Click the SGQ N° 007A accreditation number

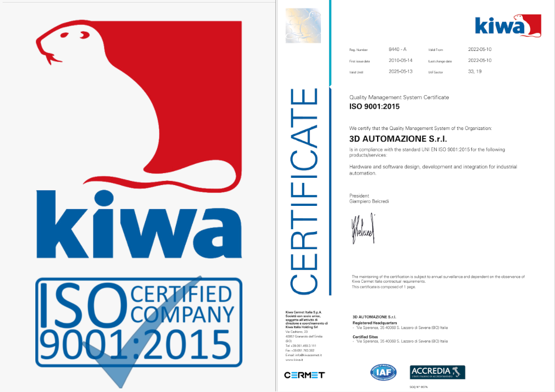point(418,387)
